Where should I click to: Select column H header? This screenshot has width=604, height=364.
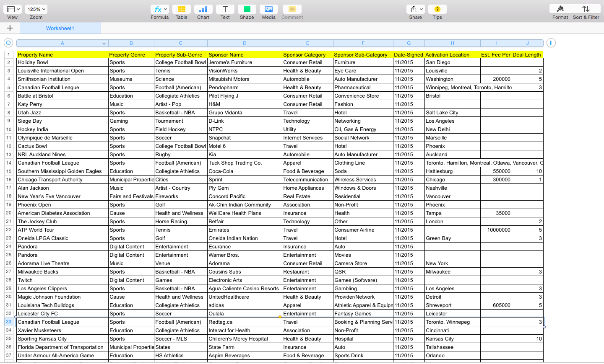coord(453,43)
